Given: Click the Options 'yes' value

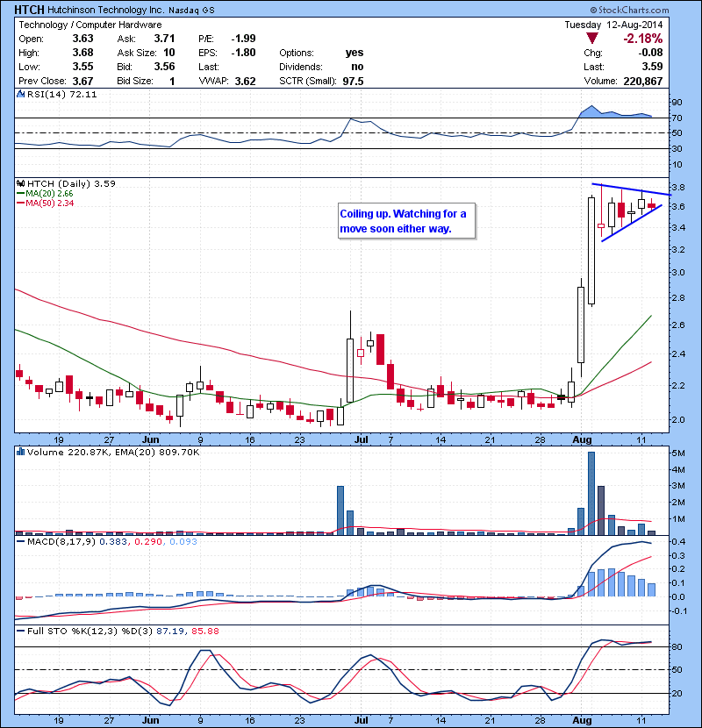Looking at the screenshot, I should tap(355, 53).
